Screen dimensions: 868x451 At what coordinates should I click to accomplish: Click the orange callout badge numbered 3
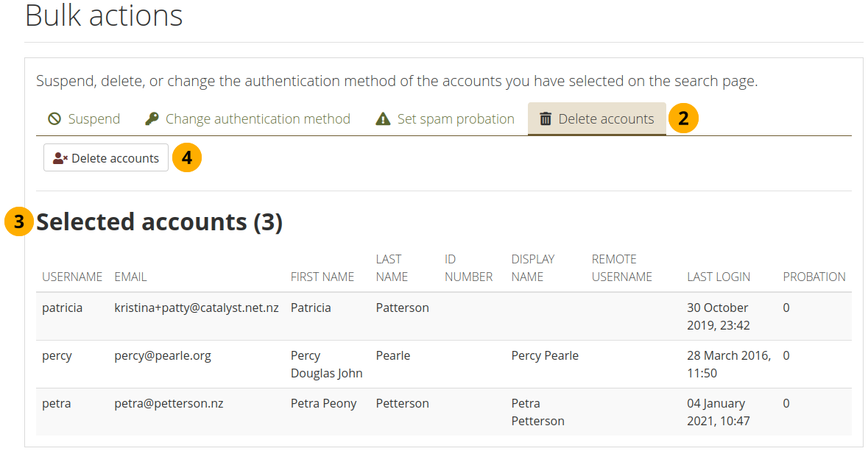click(18, 221)
